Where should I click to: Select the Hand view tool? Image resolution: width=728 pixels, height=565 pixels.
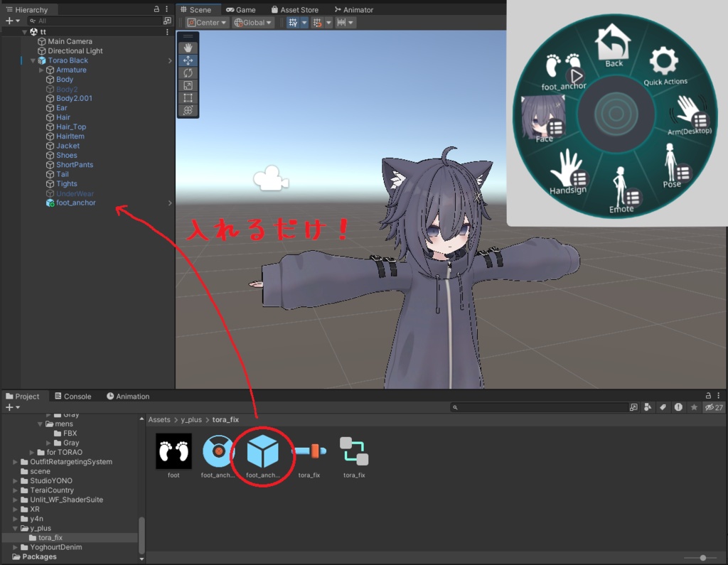pyautogui.click(x=188, y=48)
